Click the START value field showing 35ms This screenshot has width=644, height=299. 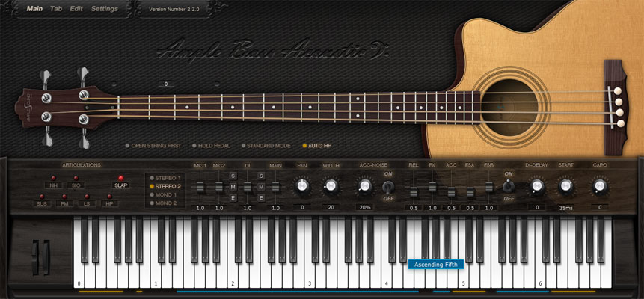click(x=566, y=208)
